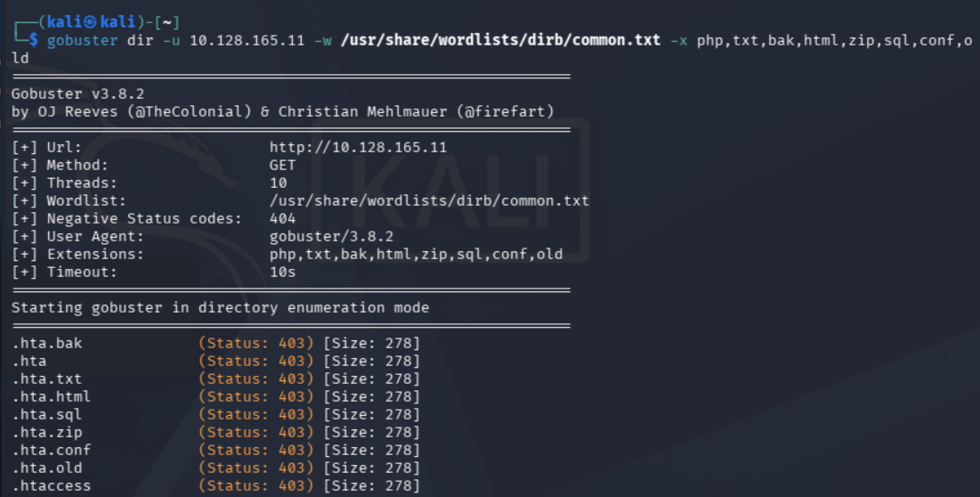Click the Gobuster v3.8.2 version line
Image resolution: width=980 pixels, height=497 pixels.
pos(77,94)
